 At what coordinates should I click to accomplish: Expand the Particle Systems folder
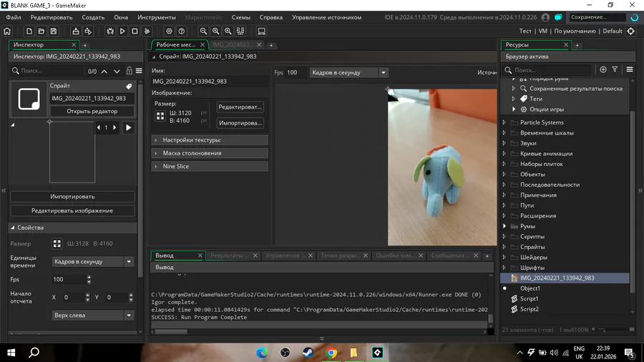[504, 122]
